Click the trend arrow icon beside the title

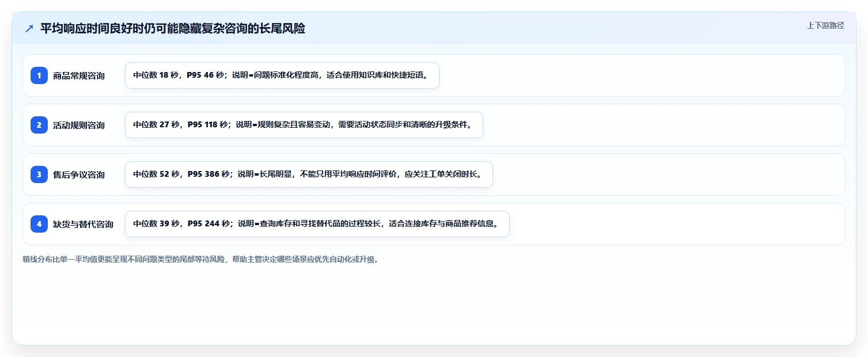[x=29, y=29]
